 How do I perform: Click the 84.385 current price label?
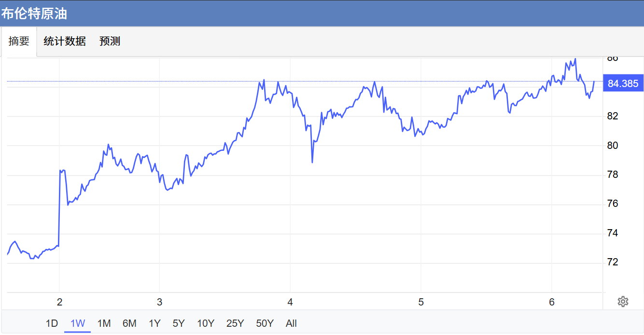pos(623,84)
